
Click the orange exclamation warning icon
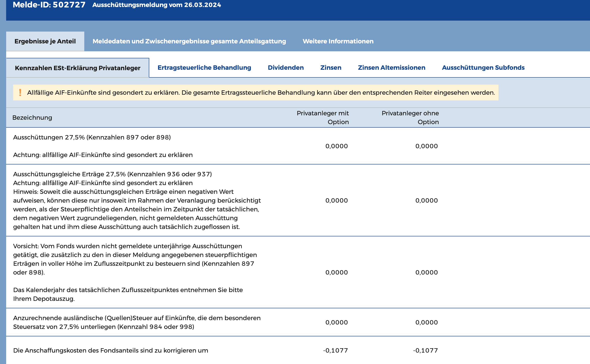tap(20, 93)
